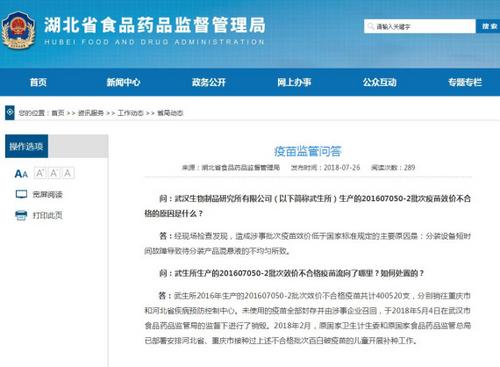Image resolution: width=500 pixels, height=367 pixels.
Task: Click the 搜索 button
Action: [488, 26]
